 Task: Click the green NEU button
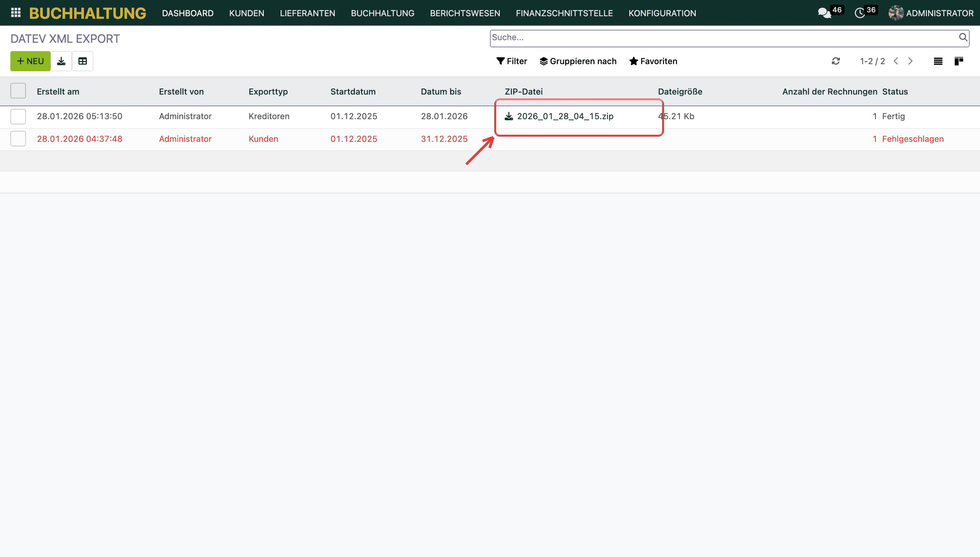pyautogui.click(x=30, y=61)
